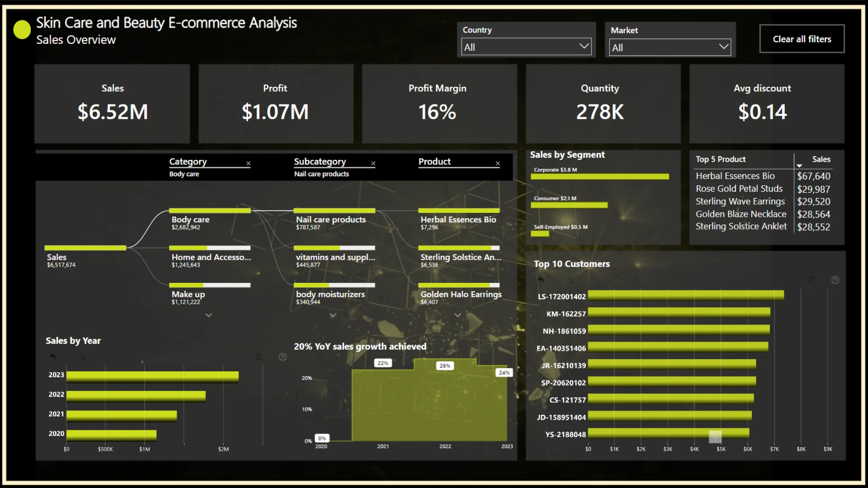Click the root Sales node in tree
868x488 pixels.
point(85,257)
